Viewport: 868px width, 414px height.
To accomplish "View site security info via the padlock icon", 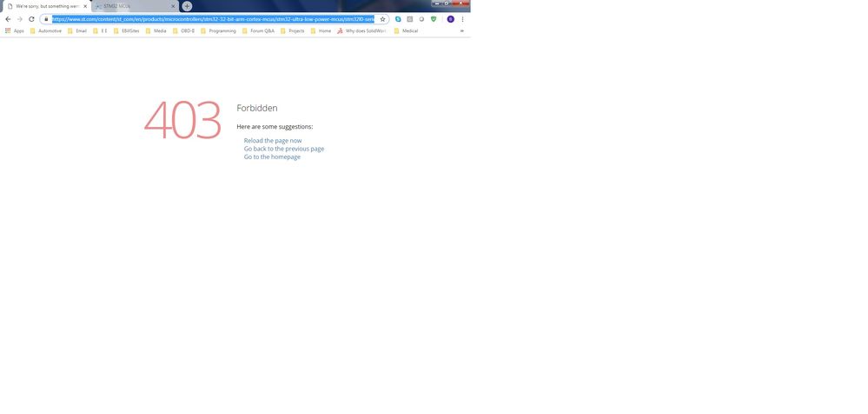I will click(x=47, y=19).
